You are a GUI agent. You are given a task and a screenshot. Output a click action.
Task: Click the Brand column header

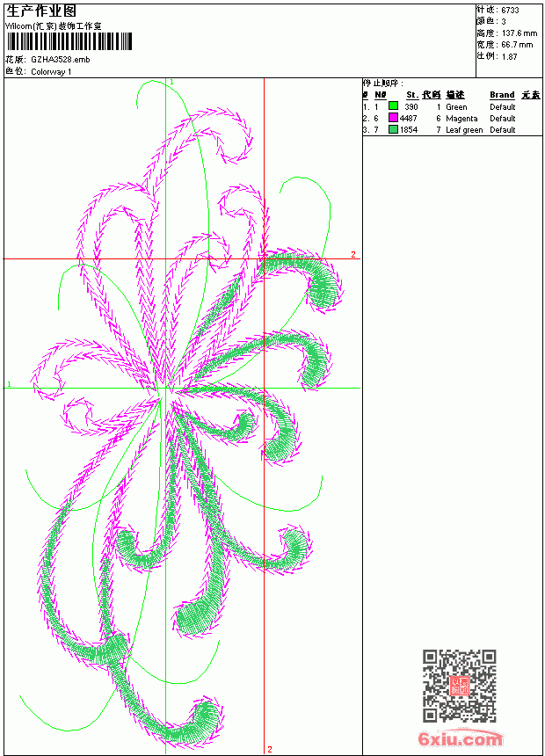[x=502, y=95]
